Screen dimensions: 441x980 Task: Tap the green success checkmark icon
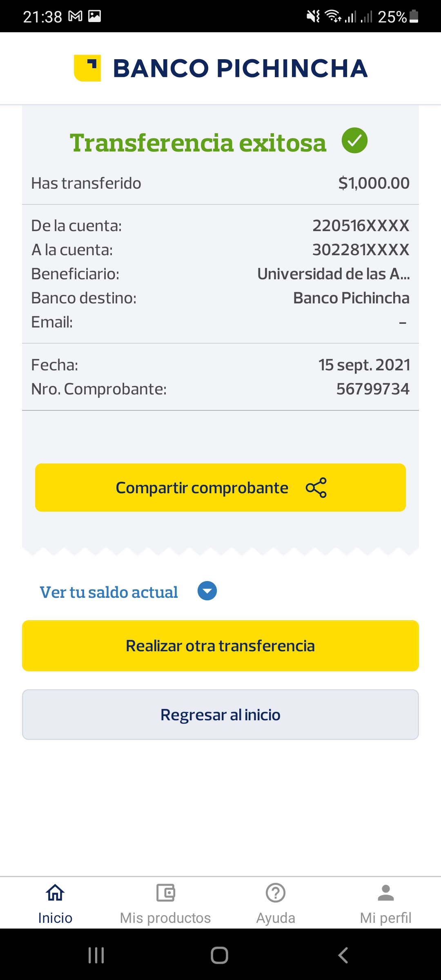point(354,140)
